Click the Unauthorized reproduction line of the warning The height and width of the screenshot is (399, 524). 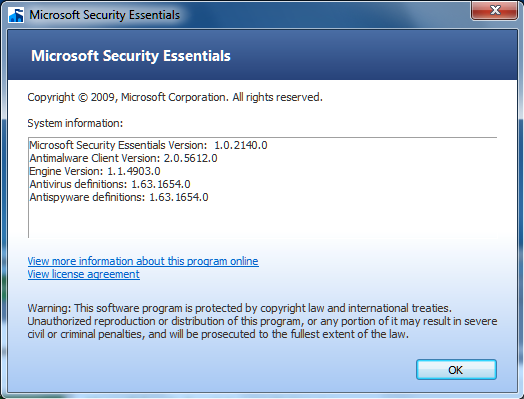[262, 321]
